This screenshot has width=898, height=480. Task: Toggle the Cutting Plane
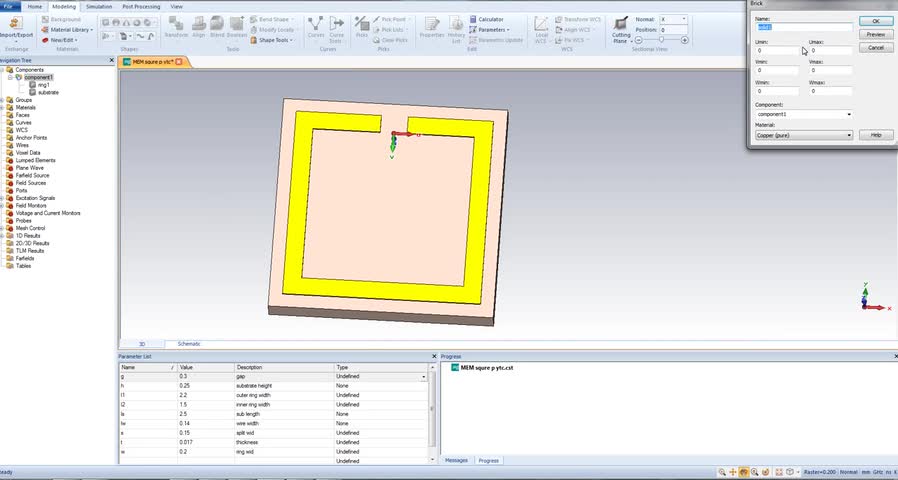[621, 30]
